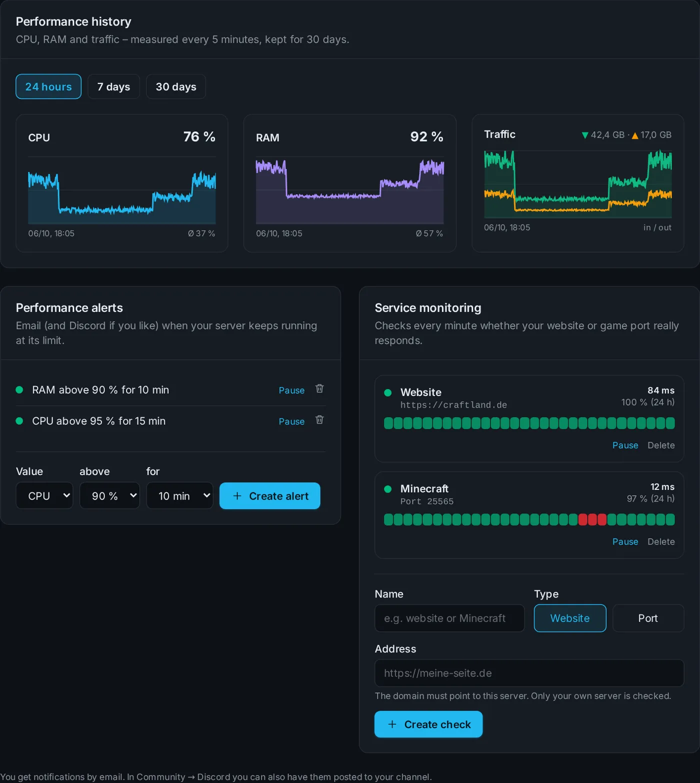Image resolution: width=700 pixels, height=783 pixels.
Task: Click the 84 ms response time
Action: (661, 390)
